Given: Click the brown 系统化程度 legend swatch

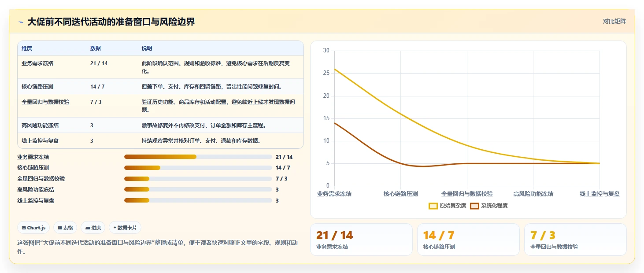Looking at the screenshot, I should pos(474,206).
